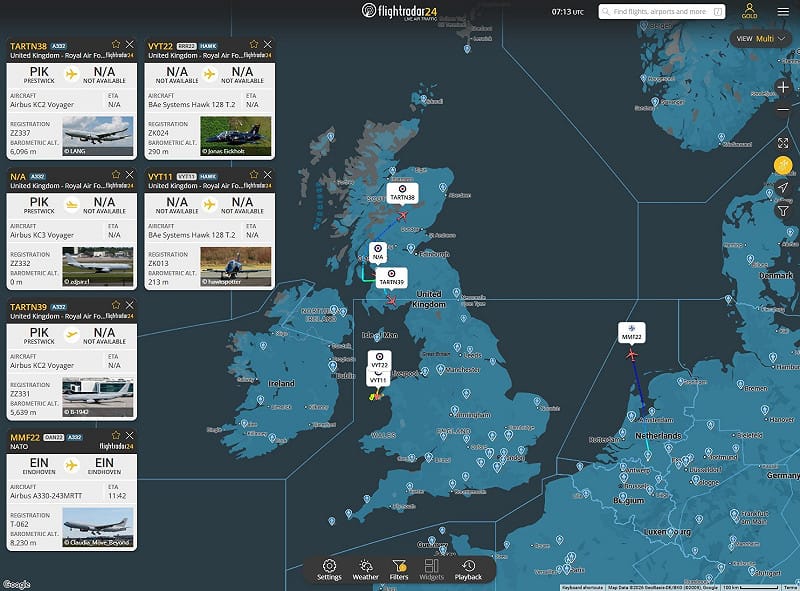
Task: Close the TARTN39 flight card
Action: (x=130, y=305)
